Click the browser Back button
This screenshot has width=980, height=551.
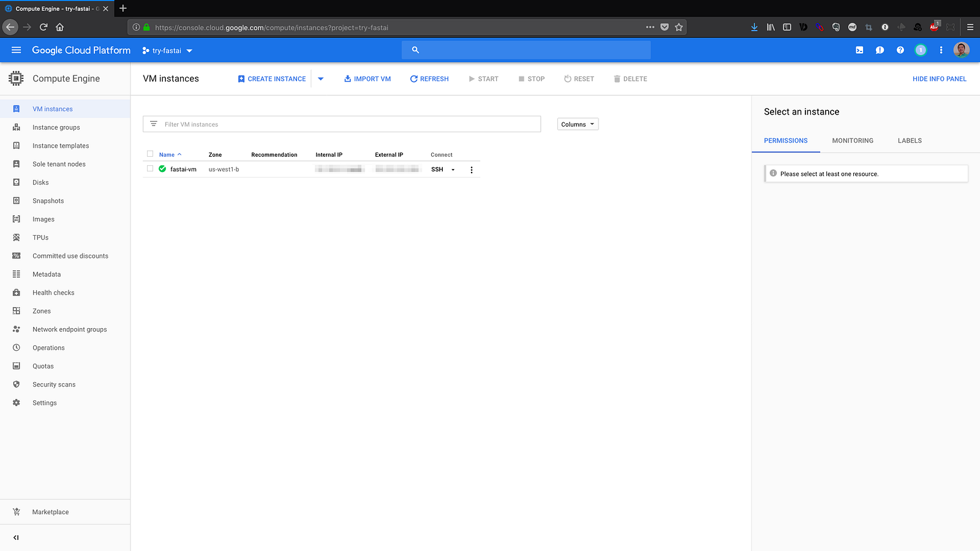pyautogui.click(x=10, y=27)
